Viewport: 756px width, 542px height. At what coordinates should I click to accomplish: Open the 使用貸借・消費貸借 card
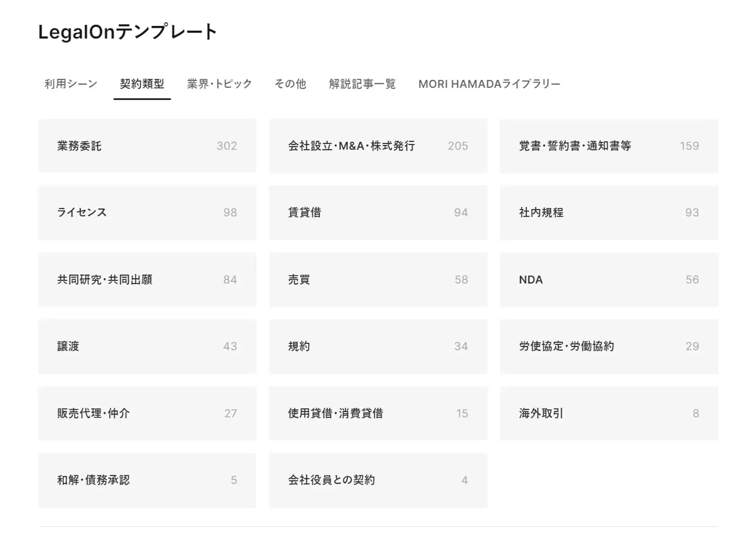378,413
